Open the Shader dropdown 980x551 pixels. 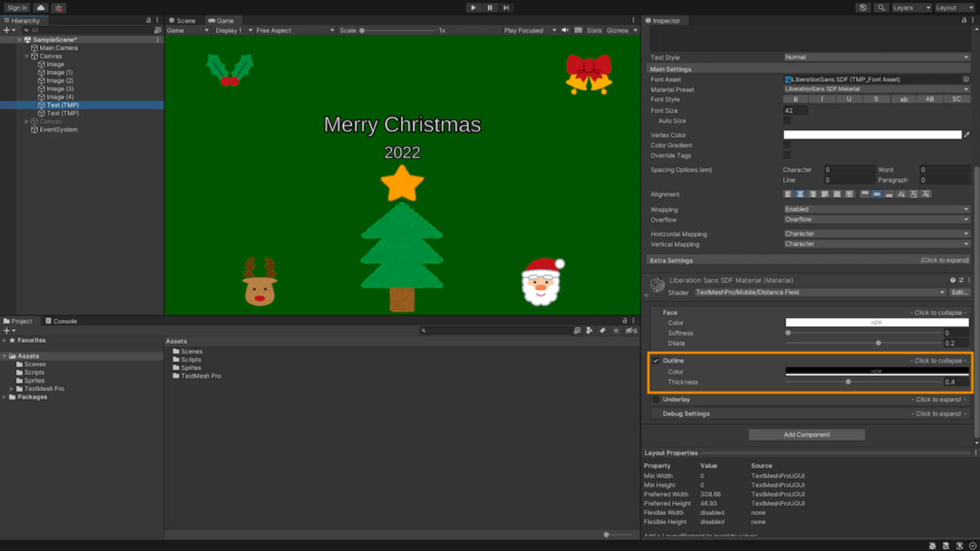click(819, 292)
